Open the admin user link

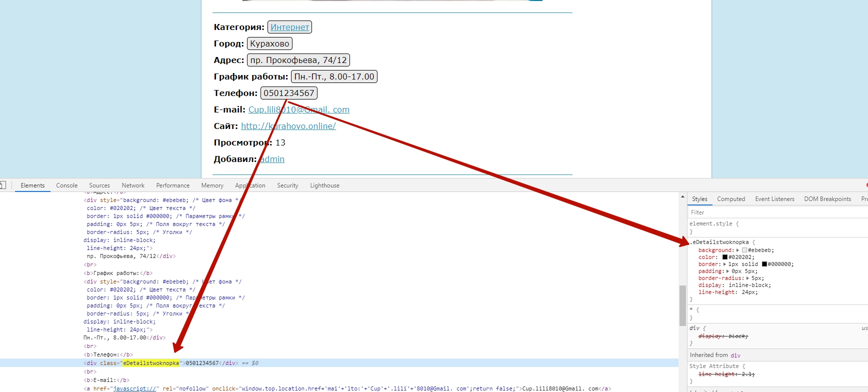272,159
